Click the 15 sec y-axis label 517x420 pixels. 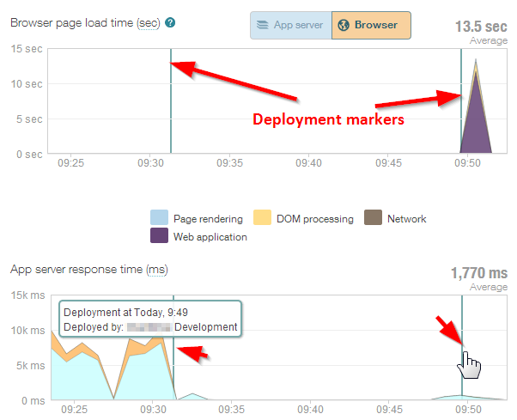pos(27,49)
